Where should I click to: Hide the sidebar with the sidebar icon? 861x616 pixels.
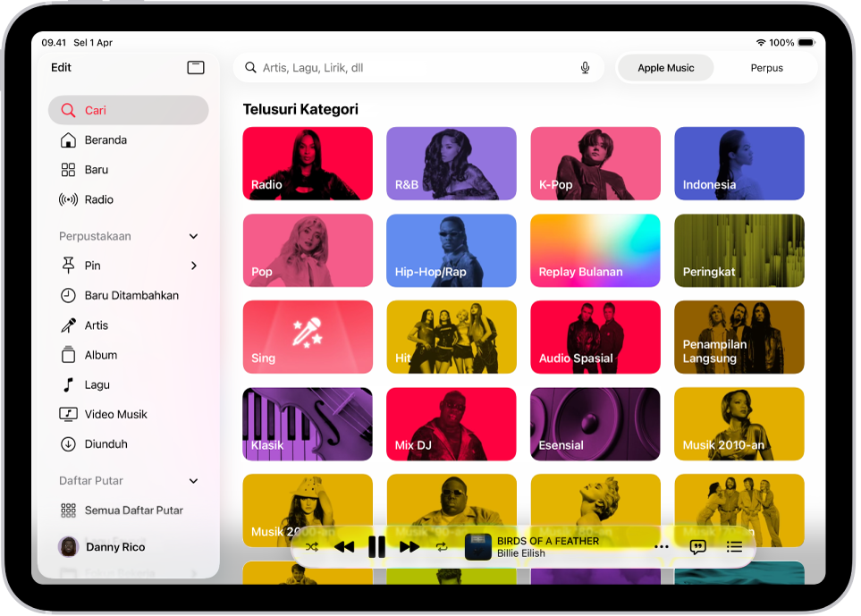[196, 67]
